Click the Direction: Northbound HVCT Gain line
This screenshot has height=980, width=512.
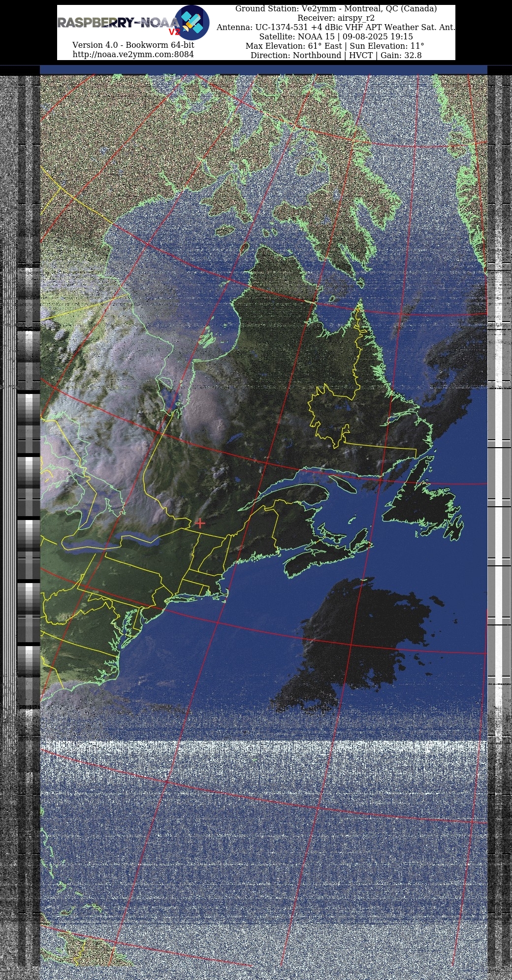[x=336, y=55]
